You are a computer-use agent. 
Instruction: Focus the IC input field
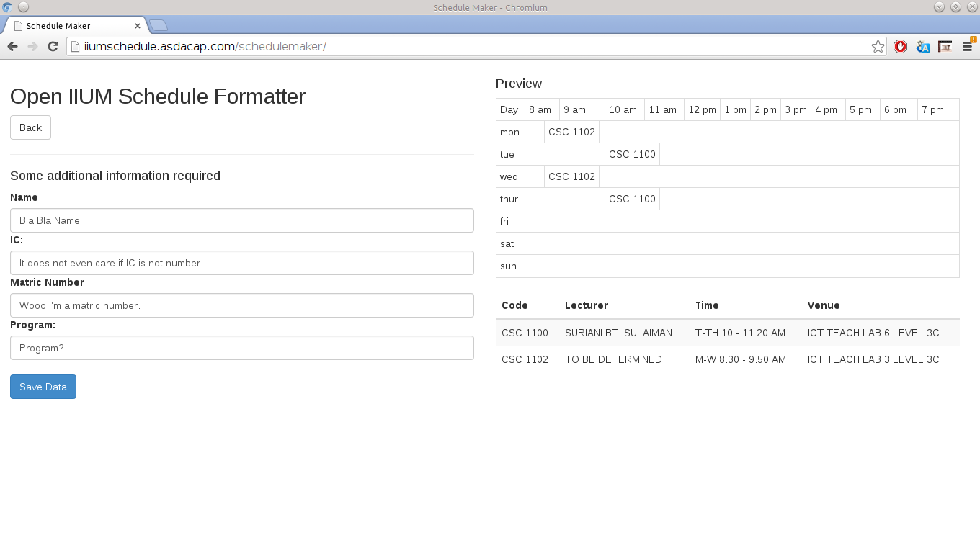242,263
